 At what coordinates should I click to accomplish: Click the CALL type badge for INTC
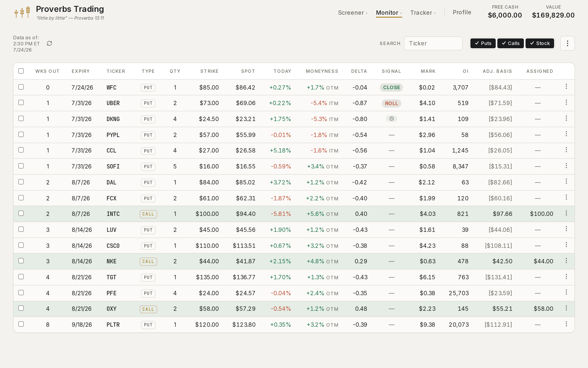148,214
